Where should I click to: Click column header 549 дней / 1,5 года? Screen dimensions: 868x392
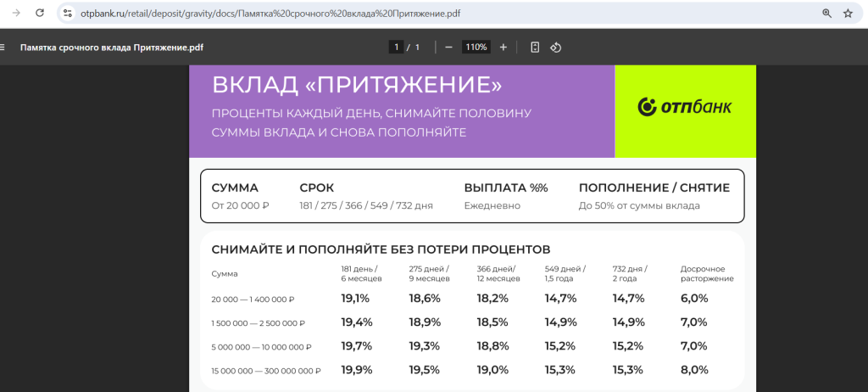pyautogui.click(x=565, y=274)
